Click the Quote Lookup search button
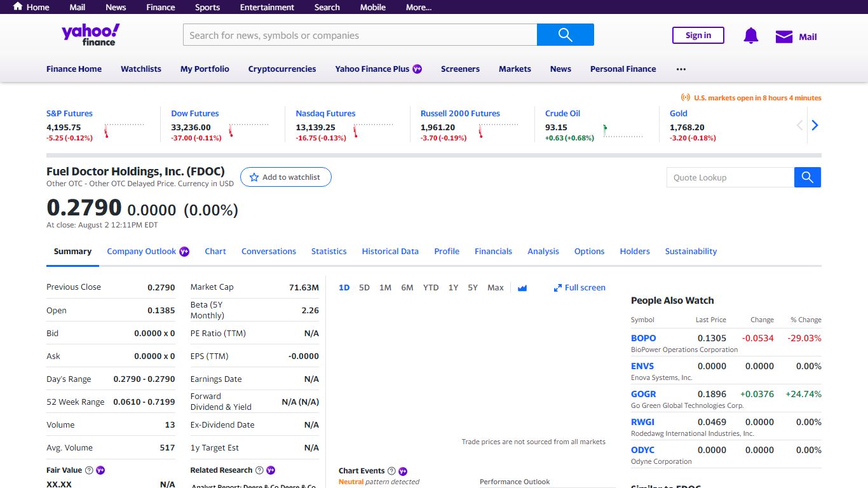 pyautogui.click(x=807, y=177)
